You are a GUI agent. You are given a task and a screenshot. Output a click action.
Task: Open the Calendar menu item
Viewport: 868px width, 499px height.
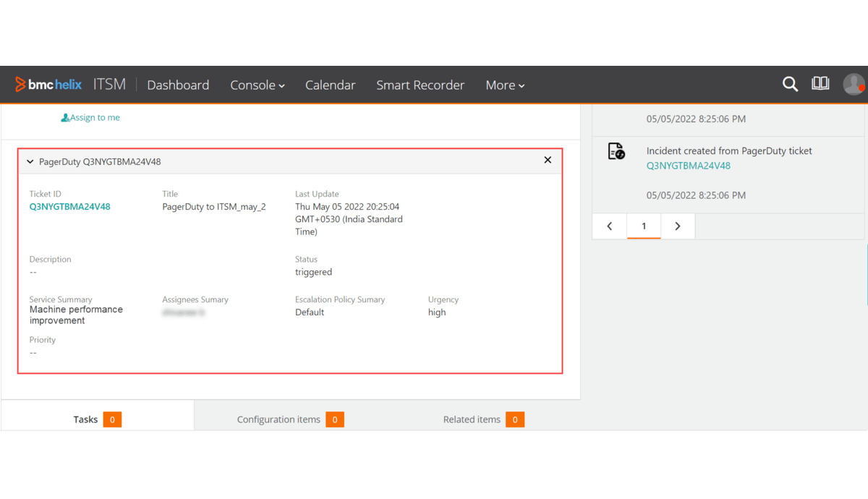pyautogui.click(x=330, y=85)
